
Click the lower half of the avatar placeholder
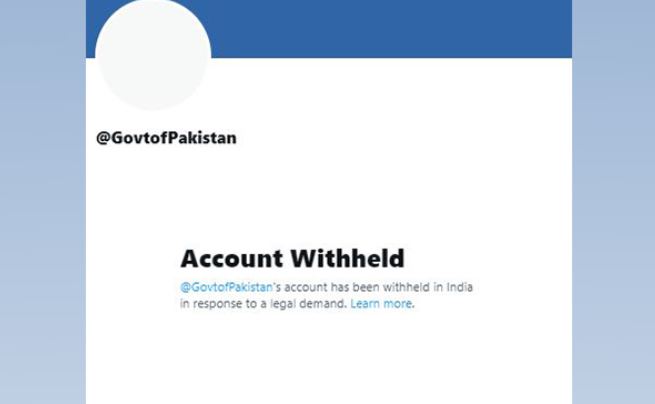[153, 84]
